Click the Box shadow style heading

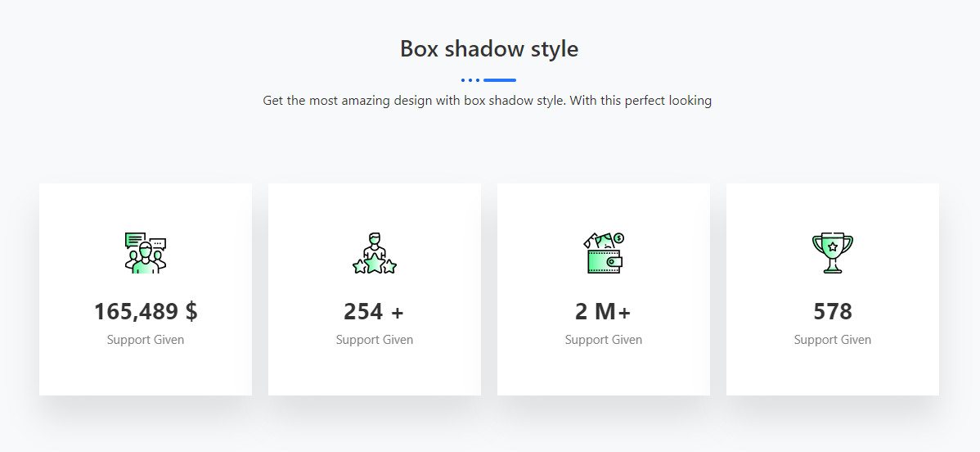click(x=489, y=49)
